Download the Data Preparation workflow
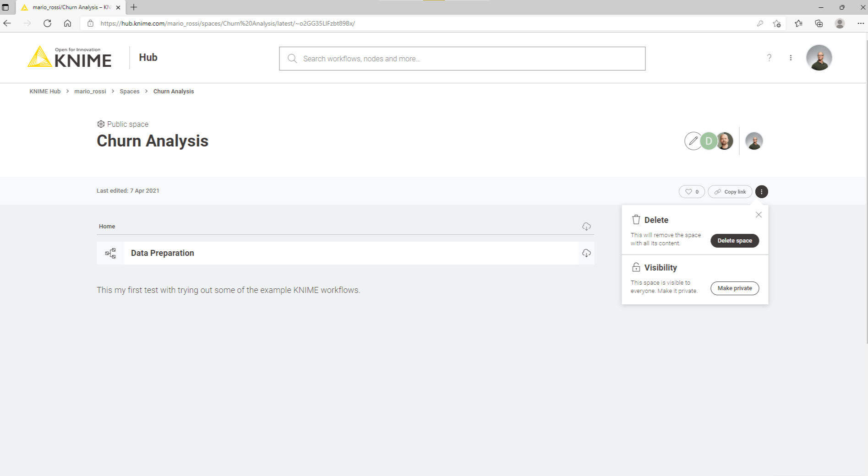This screenshot has width=868, height=476. pyautogui.click(x=586, y=253)
